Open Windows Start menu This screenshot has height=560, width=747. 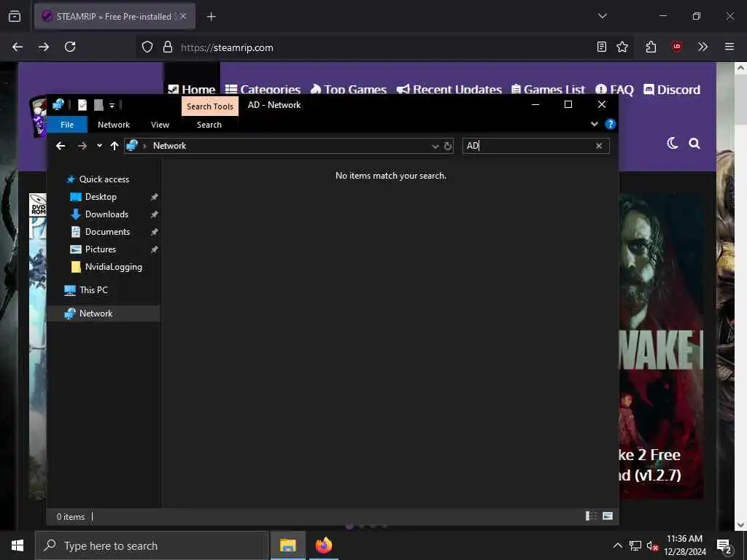(18, 545)
